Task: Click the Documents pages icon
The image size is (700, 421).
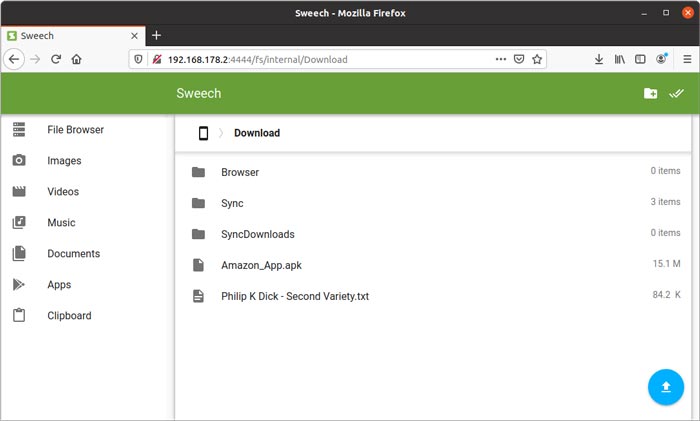Action: [19, 253]
